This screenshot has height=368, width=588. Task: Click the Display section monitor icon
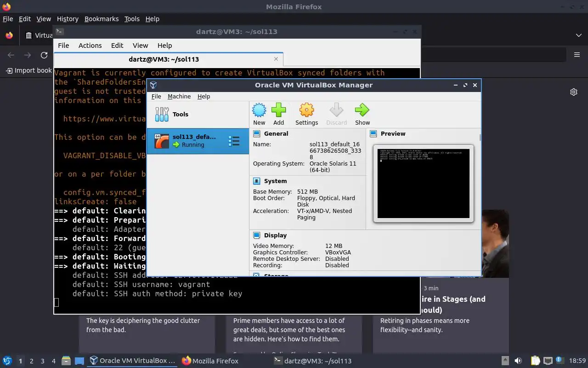[x=256, y=236]
